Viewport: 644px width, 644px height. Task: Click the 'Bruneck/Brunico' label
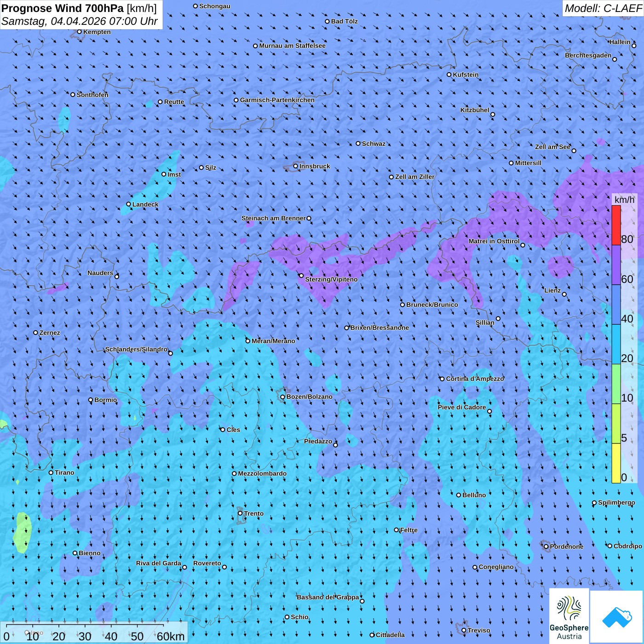click(x=432, y=305)
